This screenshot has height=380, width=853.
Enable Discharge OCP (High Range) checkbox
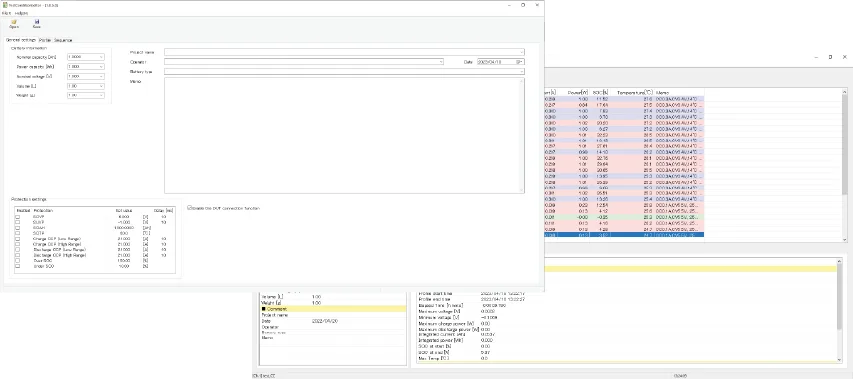pos(17,255)
